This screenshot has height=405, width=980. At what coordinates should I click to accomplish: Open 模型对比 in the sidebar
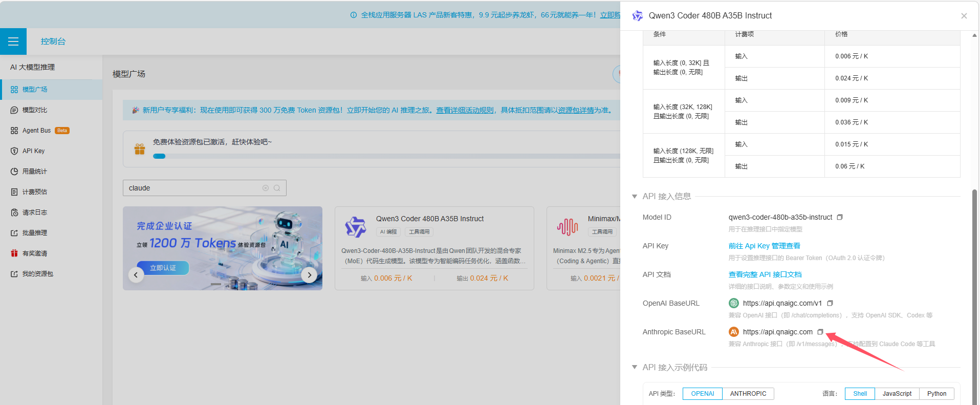point(51,110)
